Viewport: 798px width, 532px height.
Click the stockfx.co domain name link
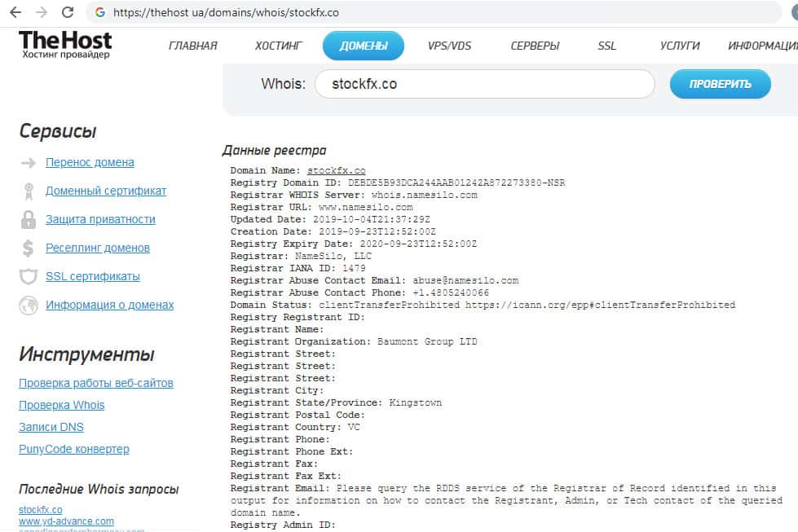tap(337, 171)
